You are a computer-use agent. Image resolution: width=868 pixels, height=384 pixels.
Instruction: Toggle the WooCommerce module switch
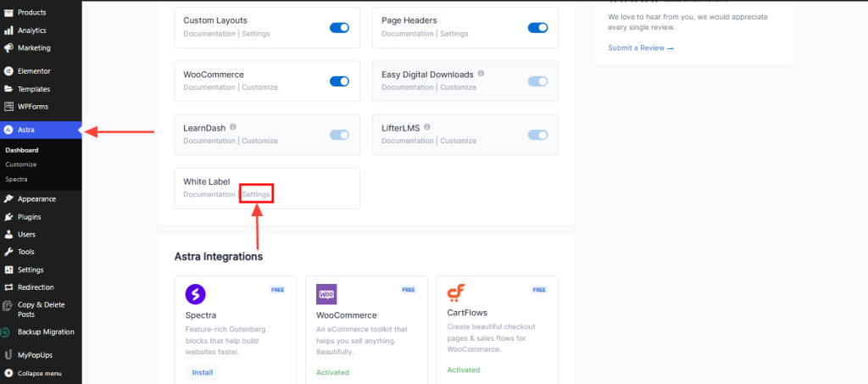pyautogui.click(x=339, y=81)
